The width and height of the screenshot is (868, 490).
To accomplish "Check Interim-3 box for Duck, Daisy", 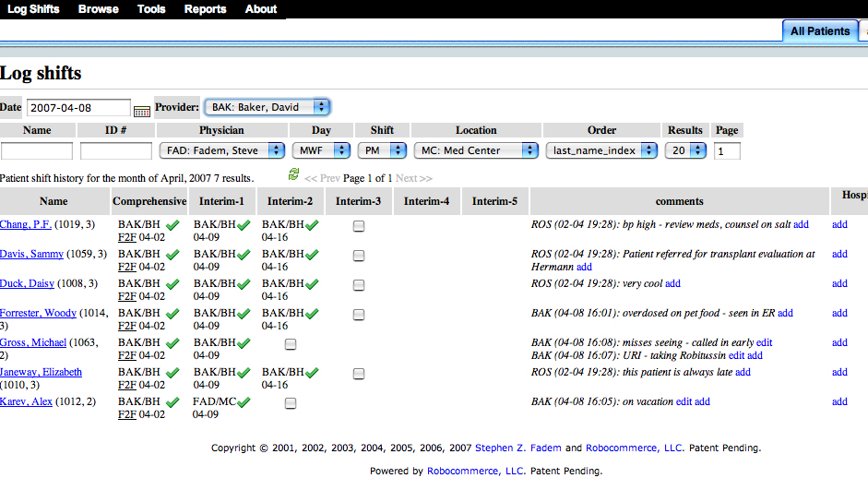I will coord(359,284).
